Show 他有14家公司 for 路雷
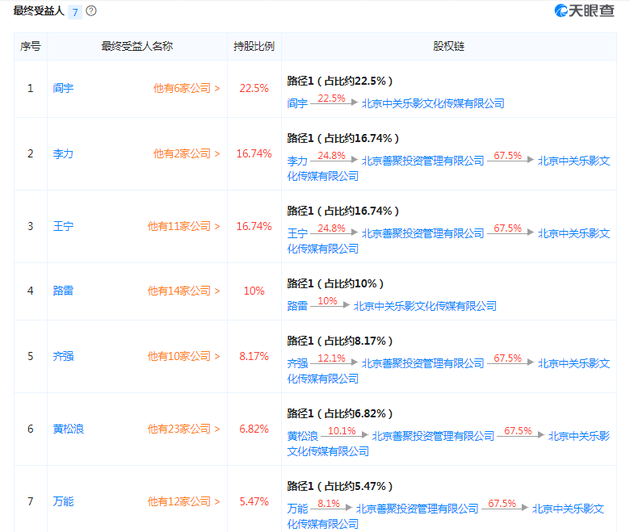630x532 pixels. pos(184,291)
